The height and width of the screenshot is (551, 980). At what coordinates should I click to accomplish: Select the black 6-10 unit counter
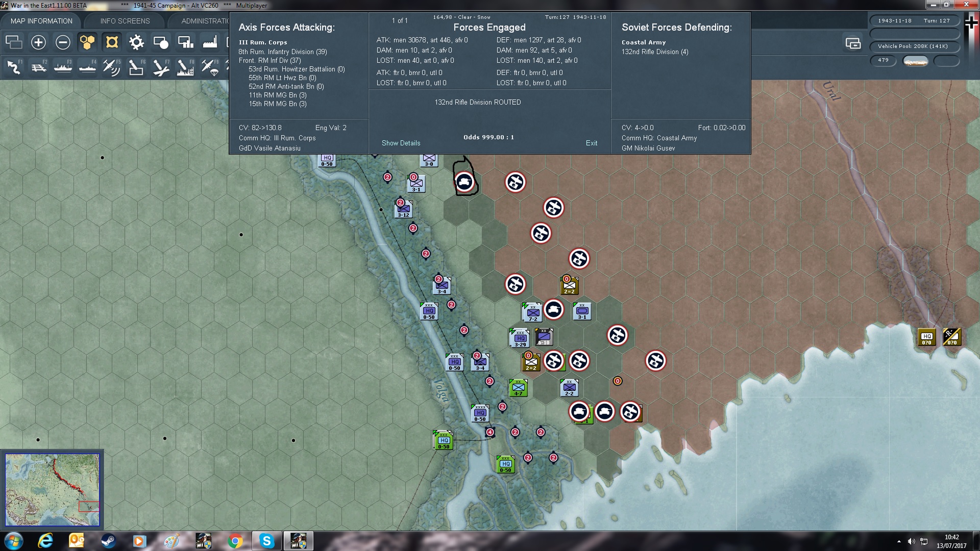(x=544, y=337)
